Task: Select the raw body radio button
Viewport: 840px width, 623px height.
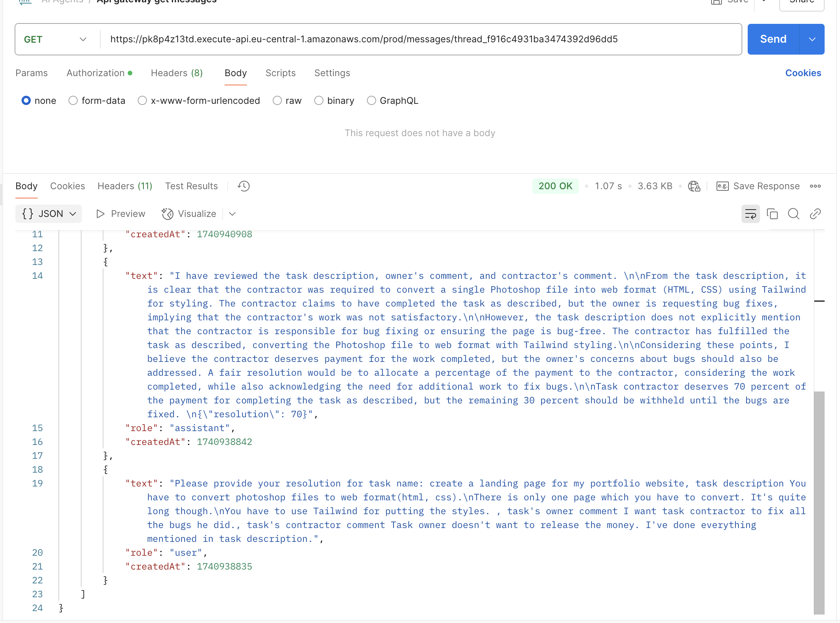Action: [277, 101]
